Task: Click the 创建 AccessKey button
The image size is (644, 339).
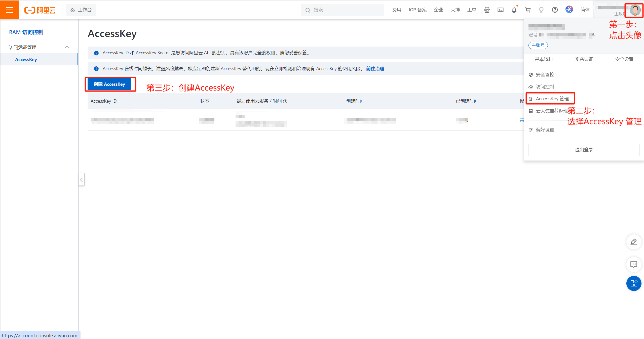Action: click(109, 84)
